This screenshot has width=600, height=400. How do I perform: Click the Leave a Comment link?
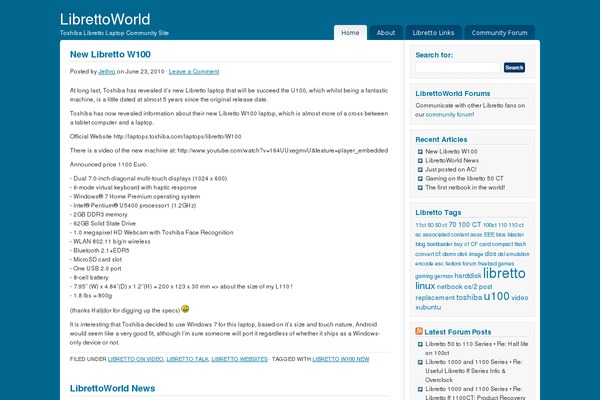[194, 72]
